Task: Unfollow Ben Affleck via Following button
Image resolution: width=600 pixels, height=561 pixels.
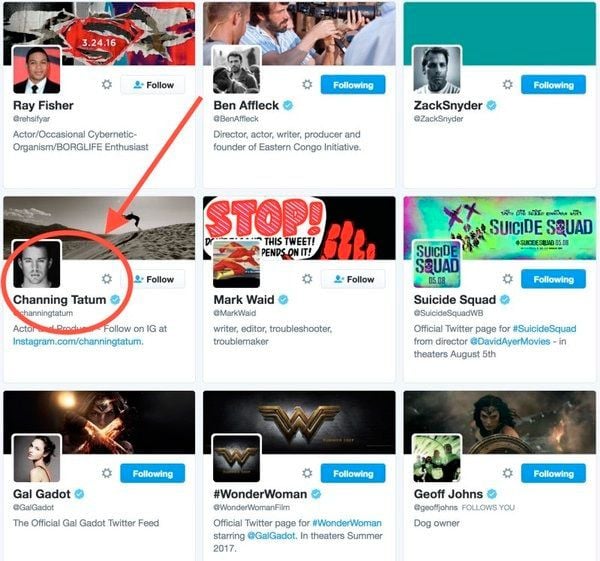Action: [x=353, y=85]
